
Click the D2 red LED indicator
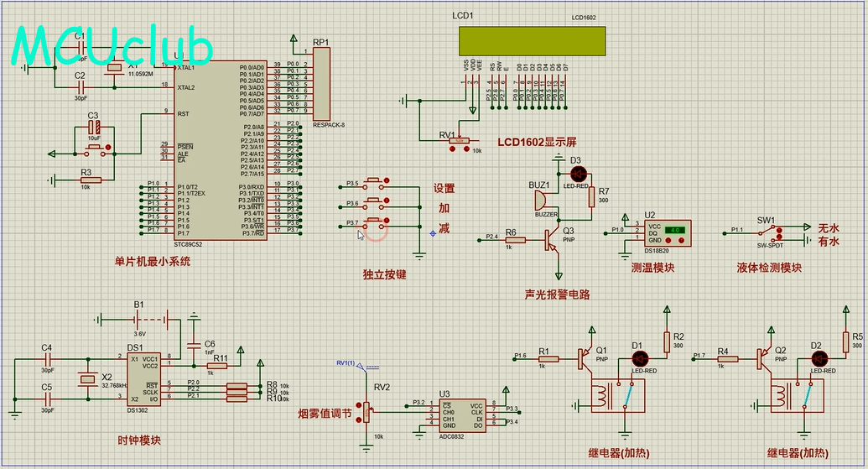[x=816, y=358]
